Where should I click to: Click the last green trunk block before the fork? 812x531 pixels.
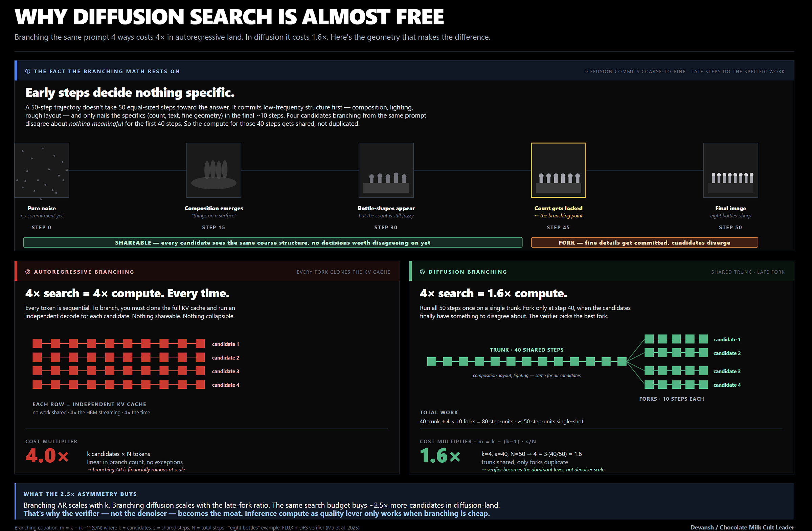click(622, 362)
